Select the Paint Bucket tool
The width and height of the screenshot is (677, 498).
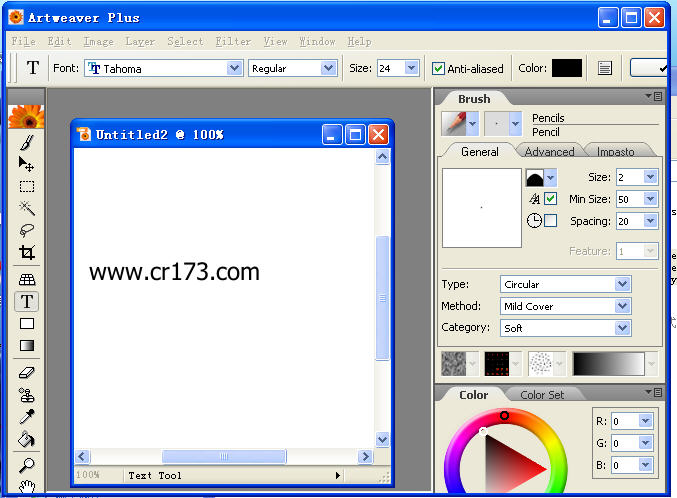pos(26,439)
